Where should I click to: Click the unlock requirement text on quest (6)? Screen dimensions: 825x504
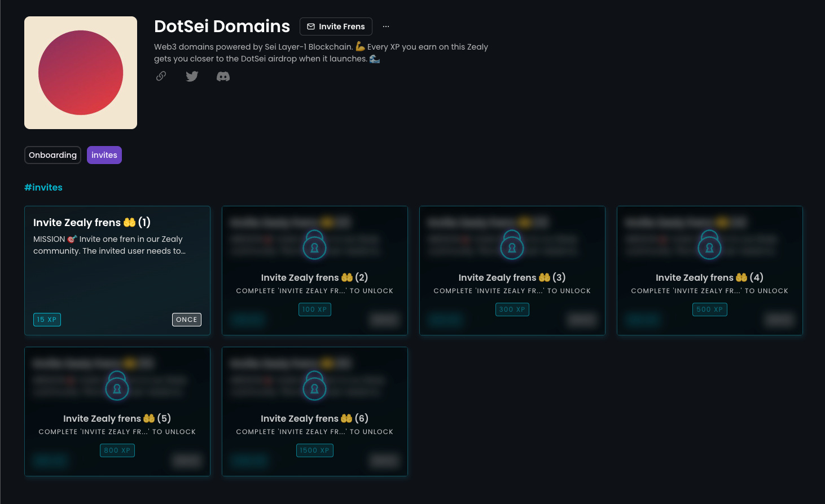coord(315,432)
